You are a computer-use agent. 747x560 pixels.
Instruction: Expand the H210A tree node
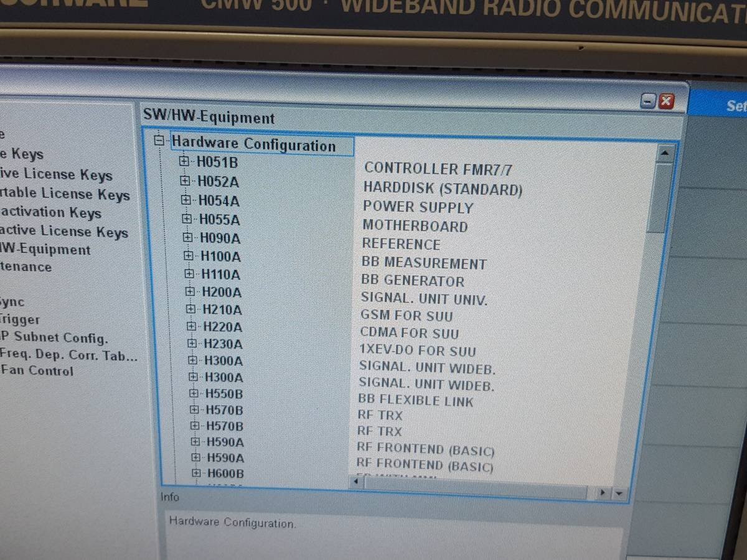[x=191, y=309]
